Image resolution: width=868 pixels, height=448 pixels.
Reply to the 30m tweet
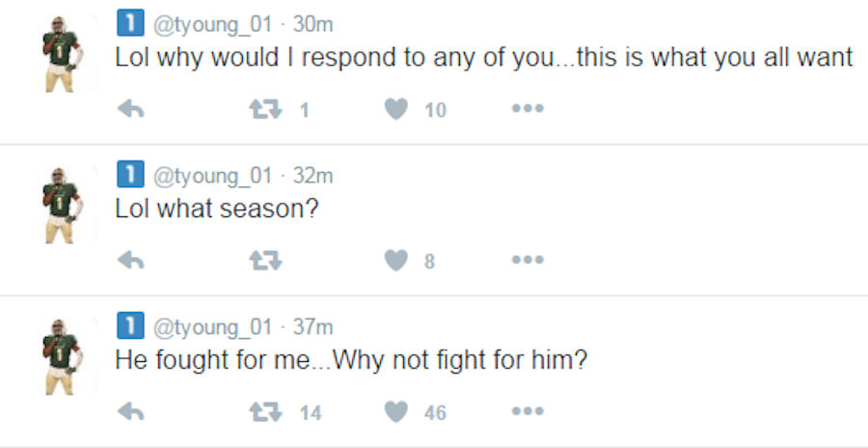(130, 109)
